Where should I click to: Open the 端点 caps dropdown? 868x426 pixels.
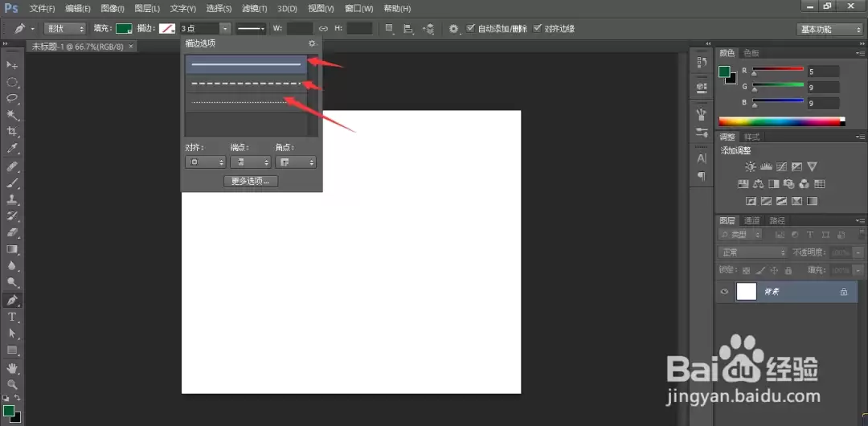[x=250, y=162]
